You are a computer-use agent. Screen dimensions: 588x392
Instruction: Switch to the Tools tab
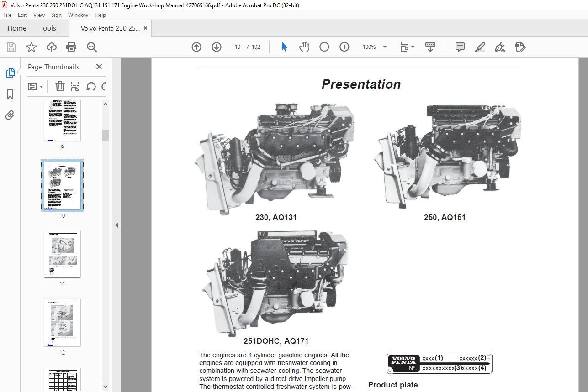click(48, 28)
